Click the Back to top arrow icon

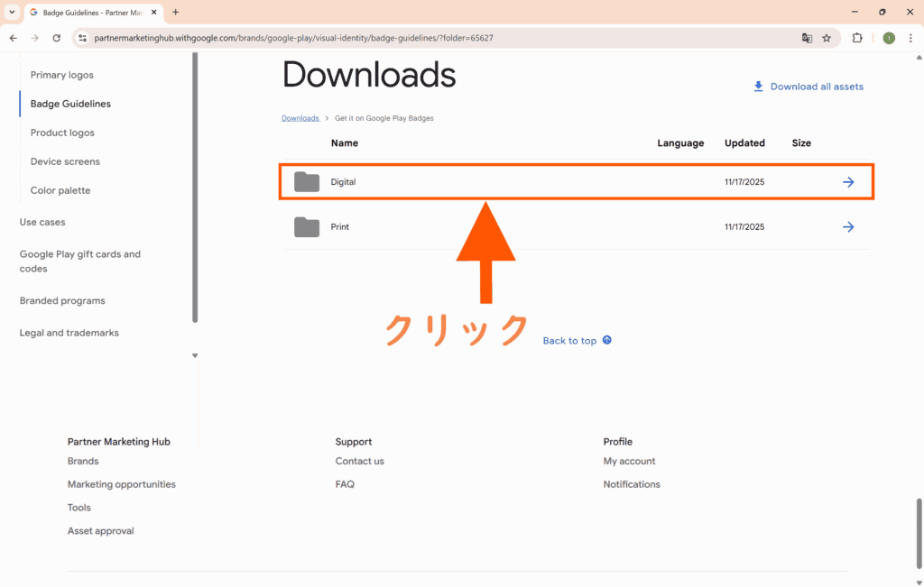pos(606,340)
